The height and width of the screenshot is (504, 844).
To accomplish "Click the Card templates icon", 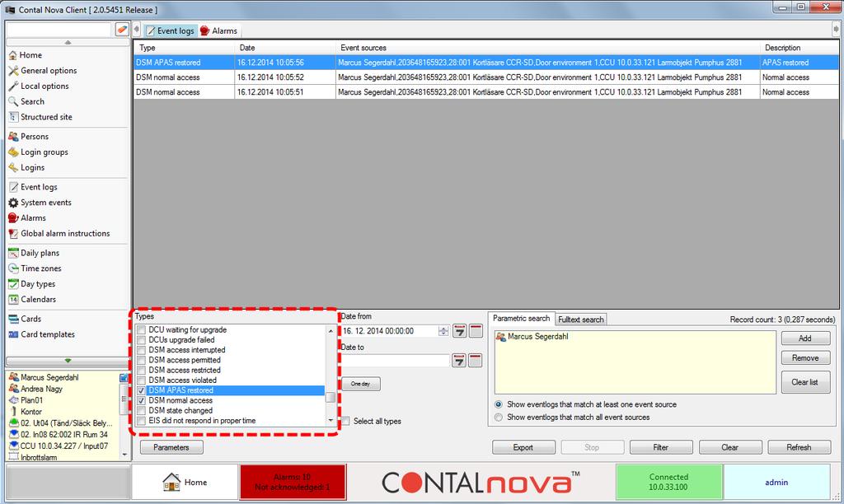I will pyautogui.click(x=13, y=334).
